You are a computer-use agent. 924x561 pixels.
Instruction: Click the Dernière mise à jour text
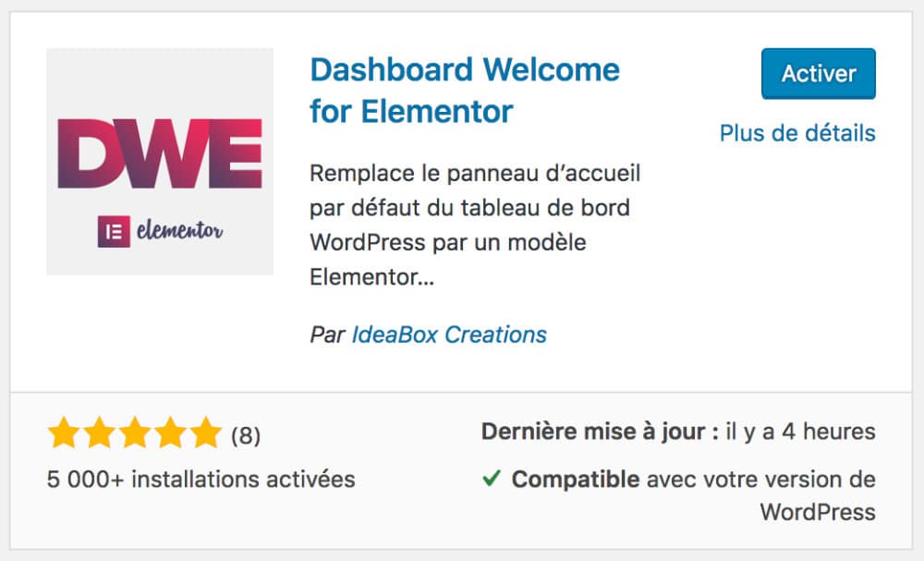(x=601, y=431)
